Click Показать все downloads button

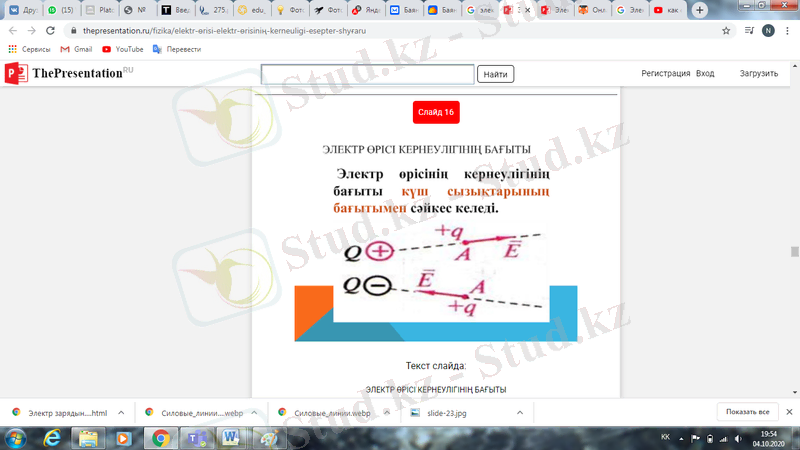tap(747, 412)
